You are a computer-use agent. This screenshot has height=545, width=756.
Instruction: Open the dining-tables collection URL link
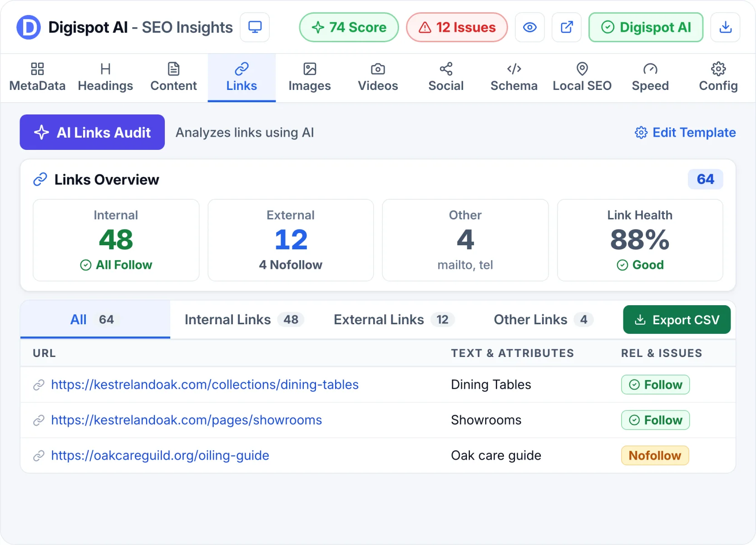pyautogui.click(x=205, y=385)
